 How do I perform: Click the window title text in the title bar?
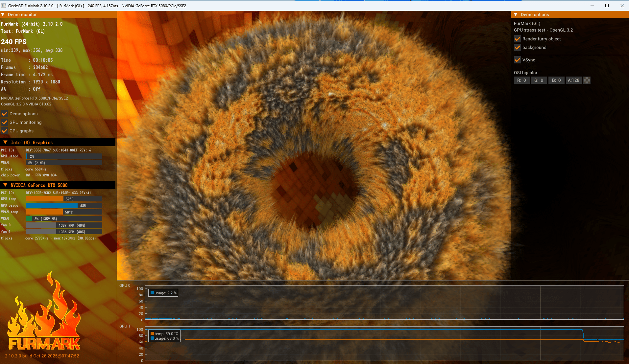click(x=97, y=6)
